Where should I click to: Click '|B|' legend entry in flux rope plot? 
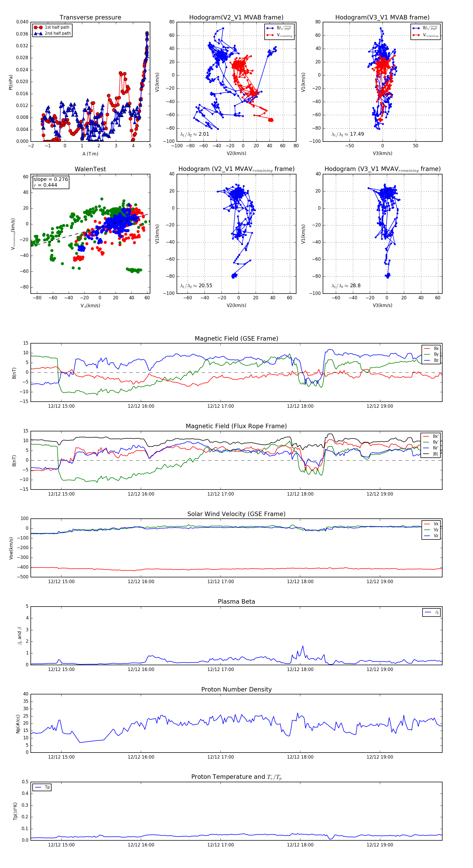[431, 454]
